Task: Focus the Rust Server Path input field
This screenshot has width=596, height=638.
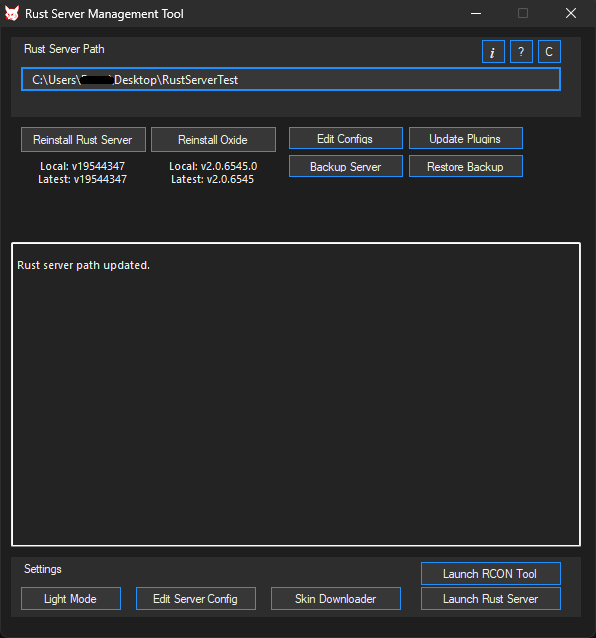Action: [291, 79]
